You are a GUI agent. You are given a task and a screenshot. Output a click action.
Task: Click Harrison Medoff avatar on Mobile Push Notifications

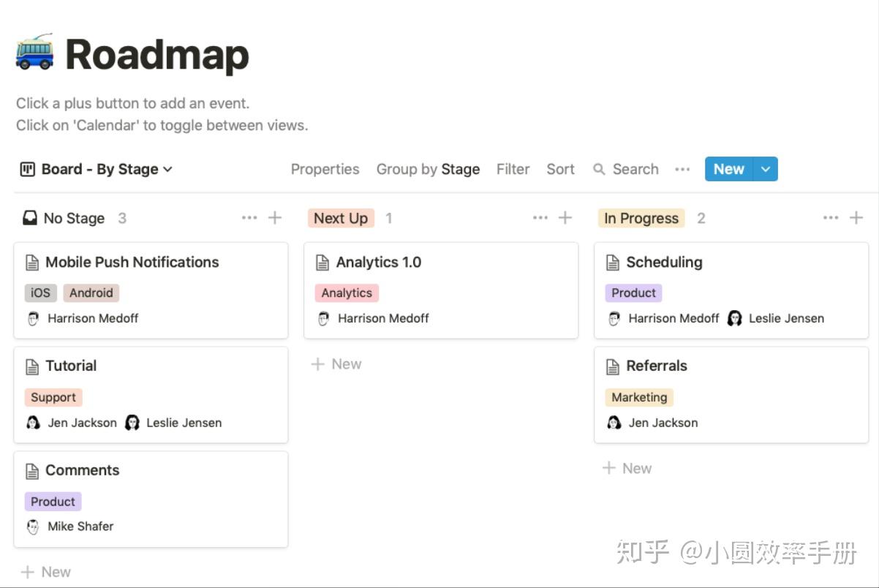pyautogui.click(x=32, y=318)
